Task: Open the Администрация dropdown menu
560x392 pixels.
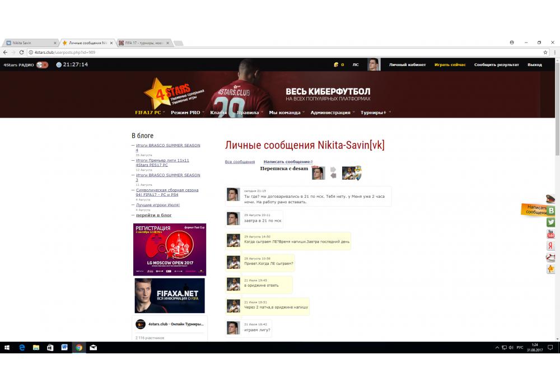Action: pos(330,113)
